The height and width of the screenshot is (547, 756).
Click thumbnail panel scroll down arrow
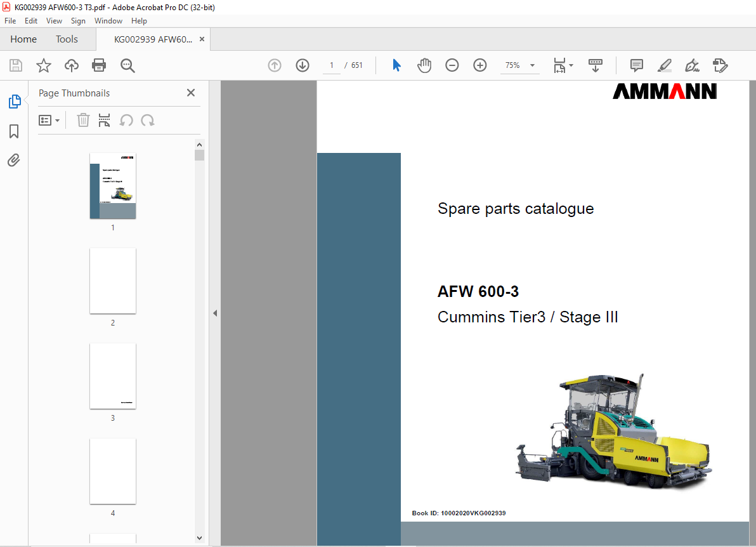point(200,538)
